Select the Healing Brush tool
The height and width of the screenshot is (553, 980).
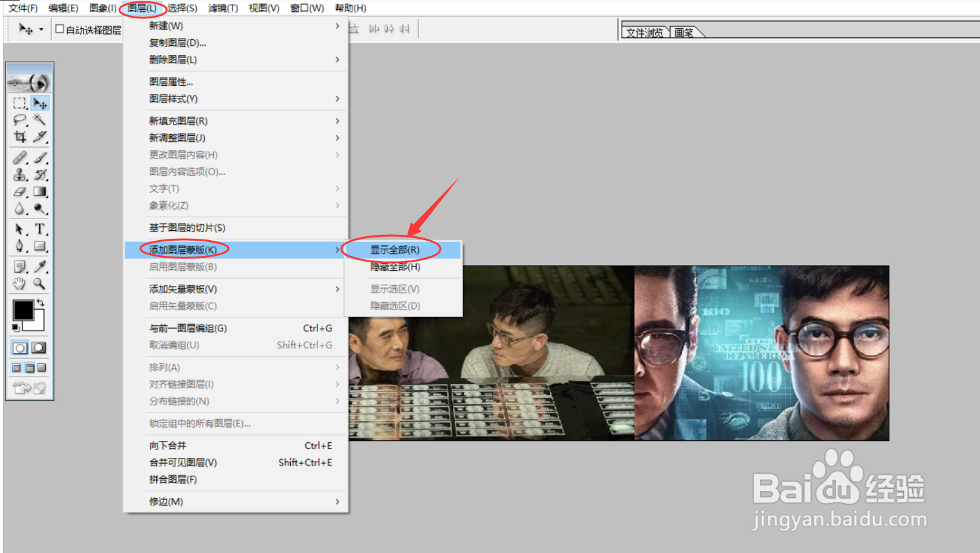(20, 158)
